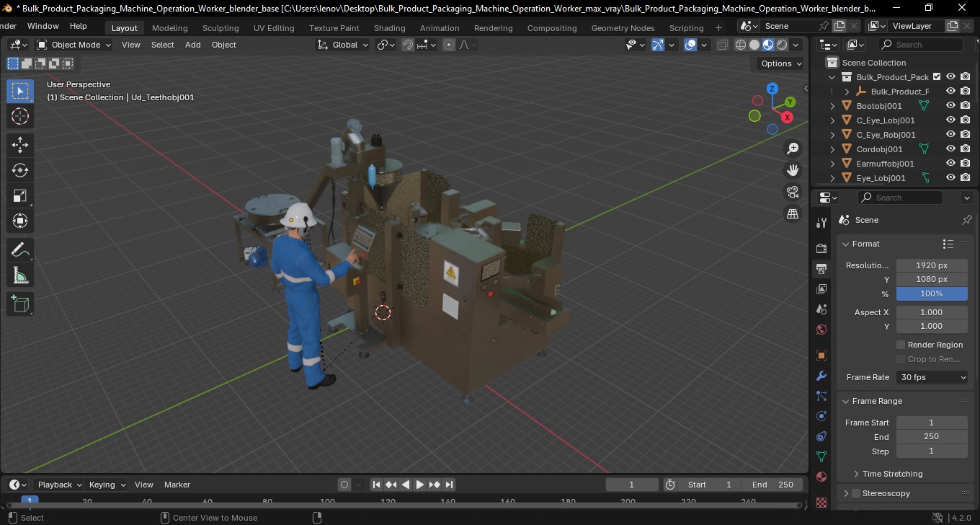Switch perspective/orthographic with grid icon
Viewport: 980px width, 525px height.
coord(793,213)
